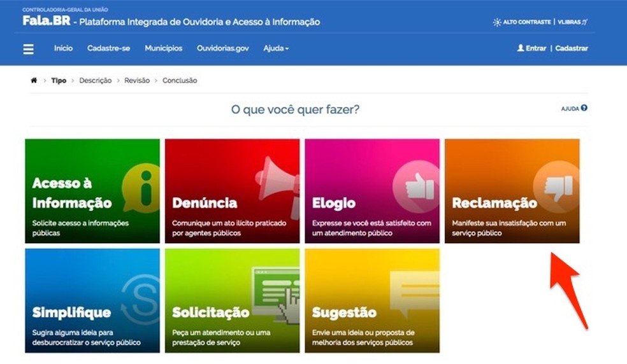Click the Entrar login link
The image size is (627, 364).
coord(536,48)
